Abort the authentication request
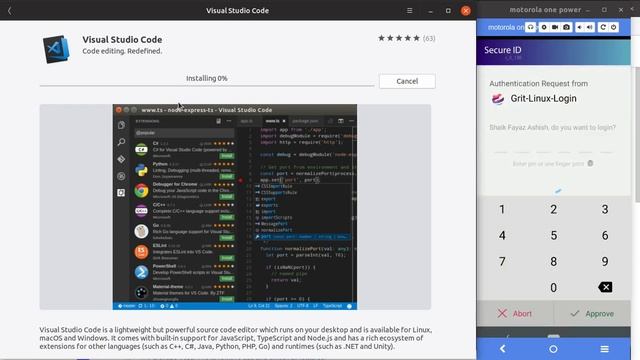This screenshot has width=640, height=360. (x=515, y=313)
